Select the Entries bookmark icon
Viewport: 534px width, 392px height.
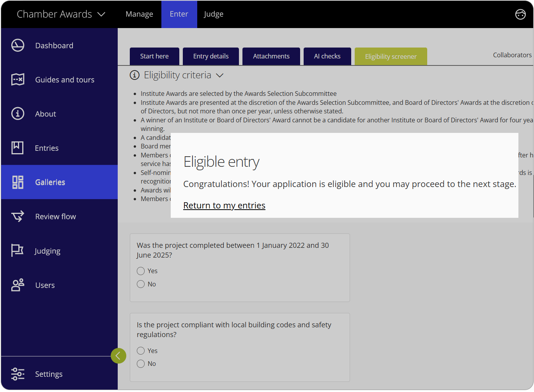(18, 148)
